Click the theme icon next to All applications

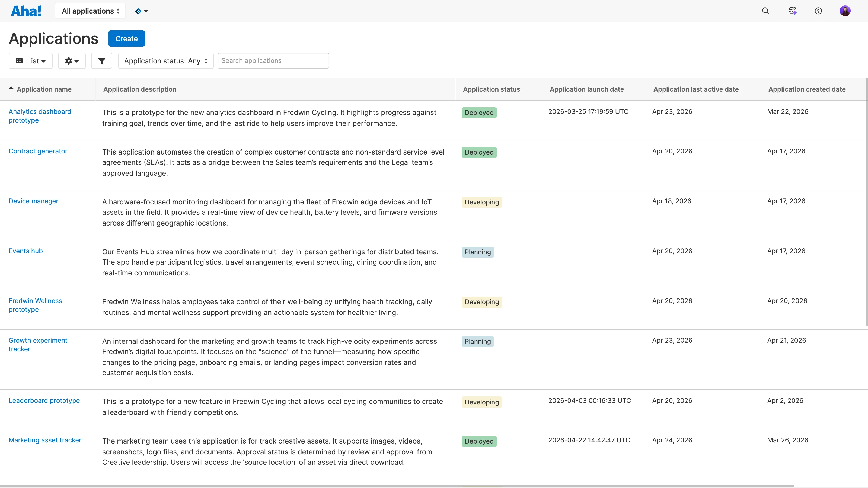(141, 11)
